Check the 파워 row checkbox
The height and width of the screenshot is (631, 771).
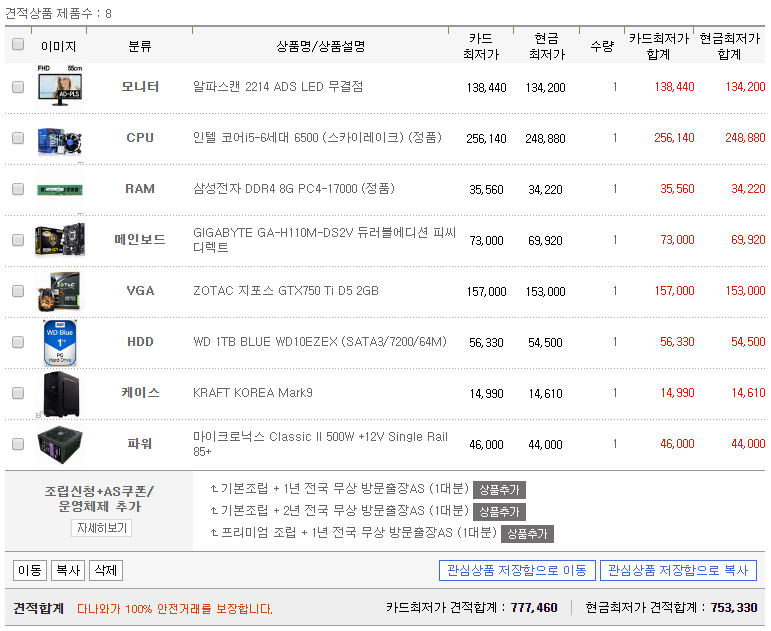point(18,444)
